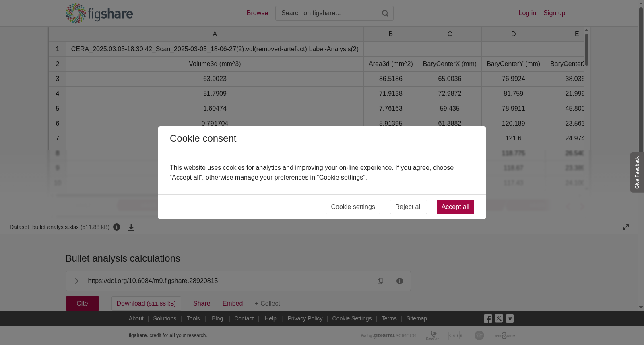This screenshot has width=644, height=345.
Task: Select cell with value 1.60474
Action: pyautogui.click(x=215, y=109)
